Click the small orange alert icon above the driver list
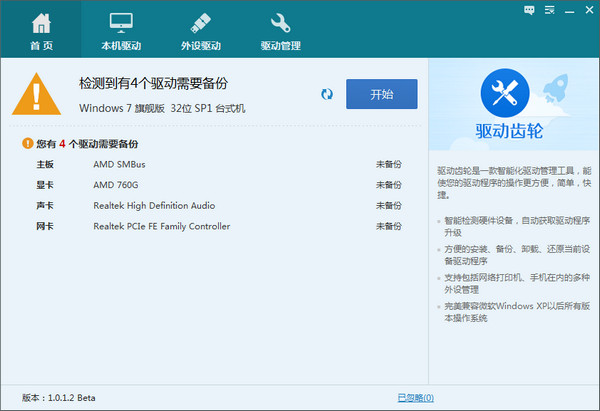Image resolution: width=600 pixels, height=411 pixels. coord(27,144)
